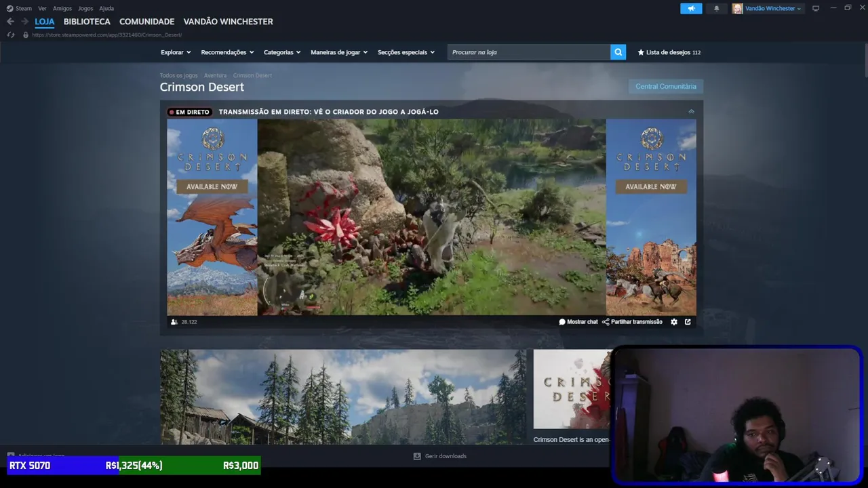Click the Crimson Desert breadcrumb
This screenshot has height=488, width=868.
click(252, 75)
